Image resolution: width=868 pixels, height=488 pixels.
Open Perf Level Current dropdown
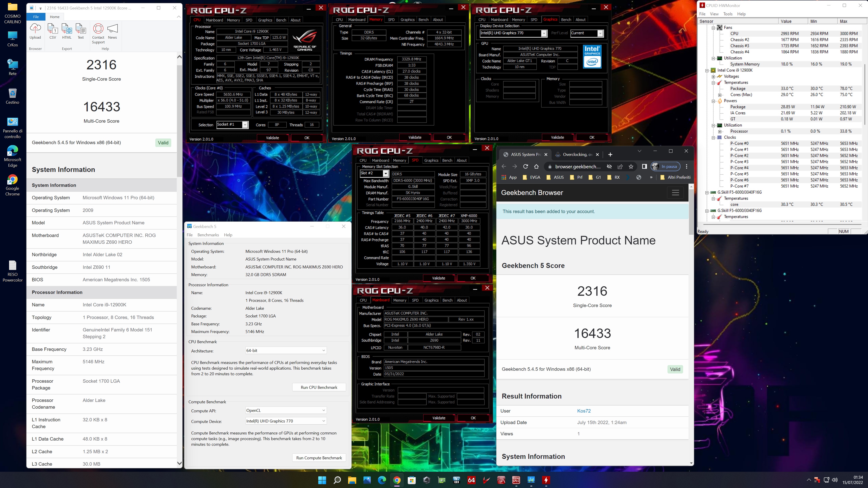click(x=600, y=33)
